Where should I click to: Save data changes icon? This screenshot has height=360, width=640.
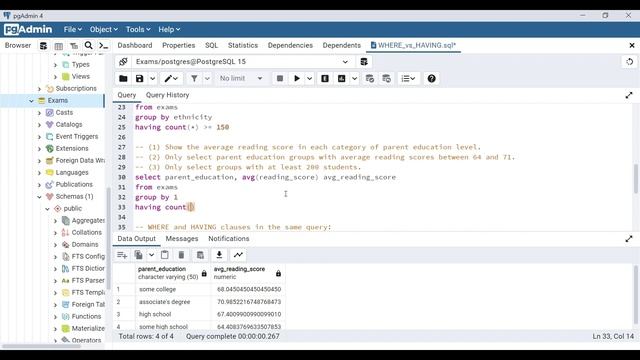(x=200, y=255)
